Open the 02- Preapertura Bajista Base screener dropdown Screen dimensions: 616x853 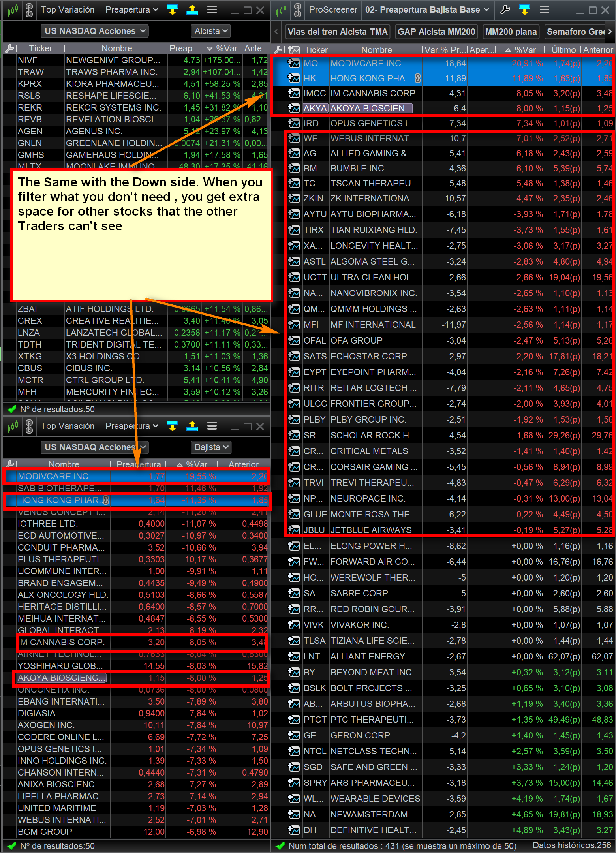(x=427, y=9)
